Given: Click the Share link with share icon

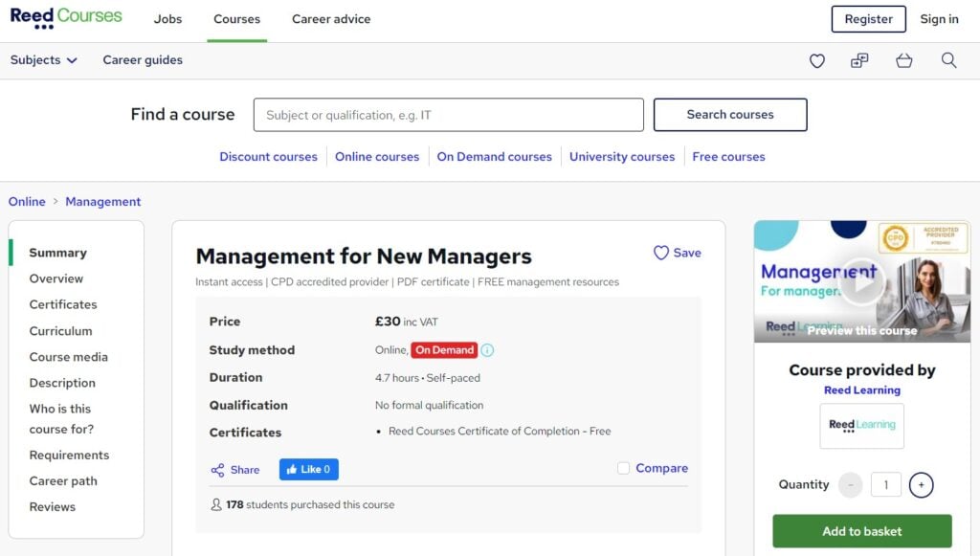Looking at the screenshot, I should tap(235, 470).
